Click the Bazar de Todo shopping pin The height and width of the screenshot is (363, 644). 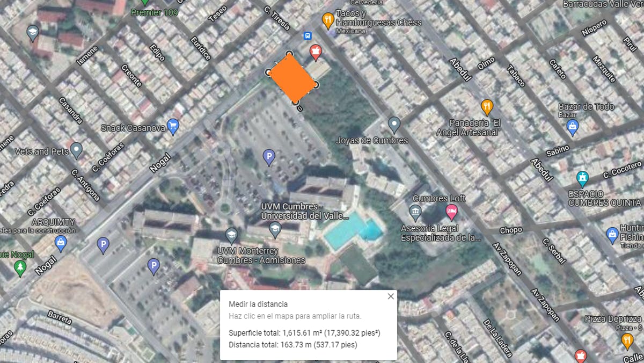coord(573,127)
